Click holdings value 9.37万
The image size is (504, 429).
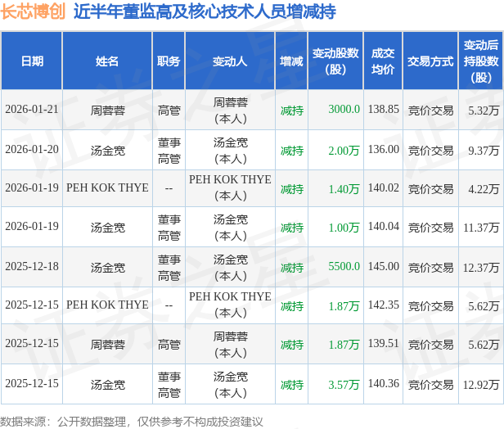coord(484,150)
